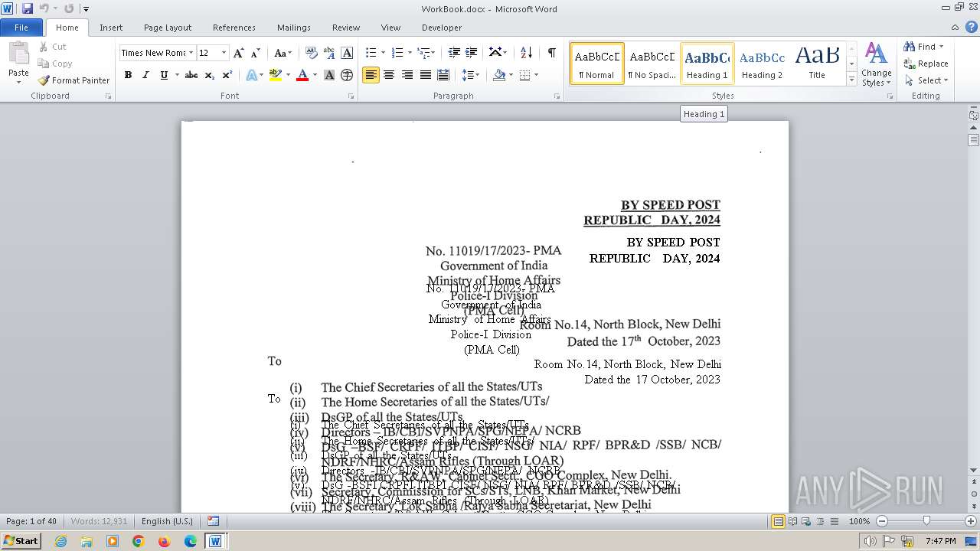Viewport: 980px width, 551px height.
Task: Click the Decrease Indent icon
Action: tap(454, 53)
